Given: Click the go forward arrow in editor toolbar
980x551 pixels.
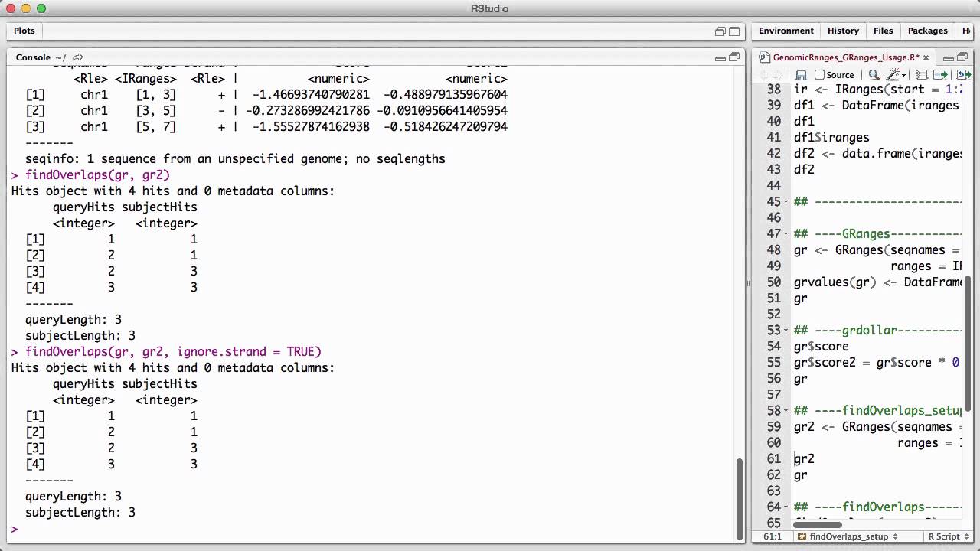Looking at the screenshot, I should [x=777, y=75].
